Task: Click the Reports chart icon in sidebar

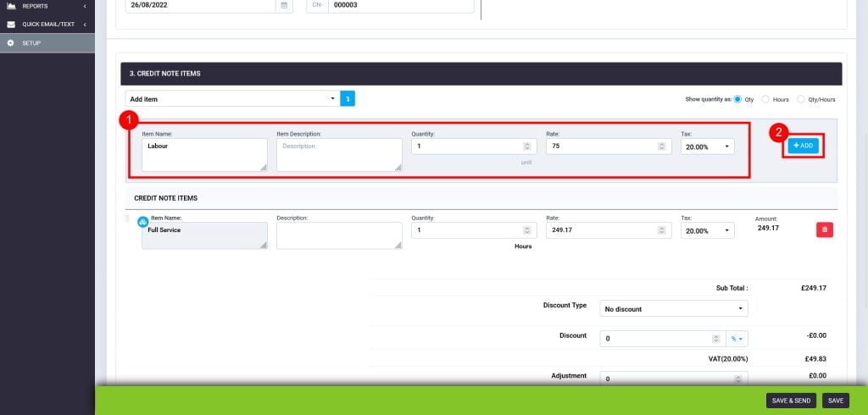Action: [x=10, y=6]
